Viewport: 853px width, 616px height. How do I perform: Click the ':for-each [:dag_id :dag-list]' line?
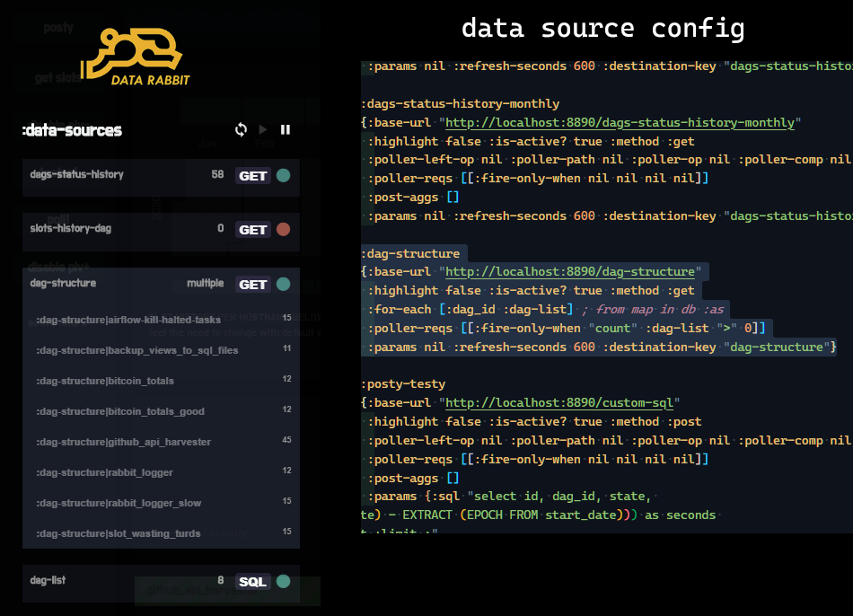470,310
